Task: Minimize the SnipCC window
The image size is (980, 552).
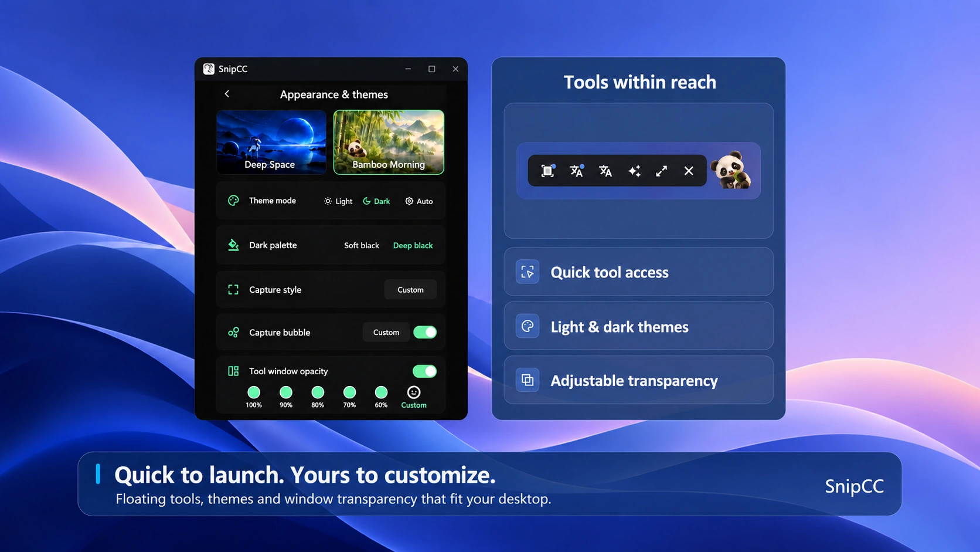Action: click(408, 69)
